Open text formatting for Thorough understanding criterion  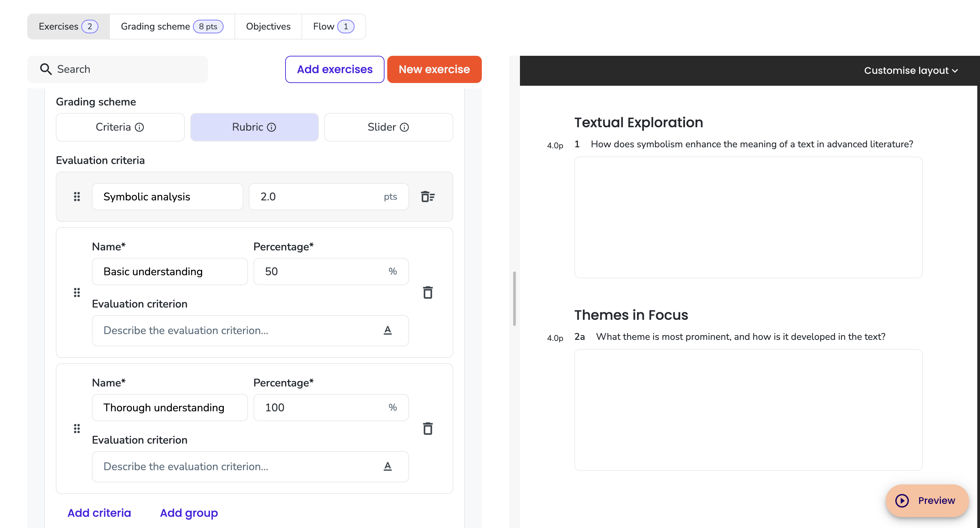click(388, 466)
